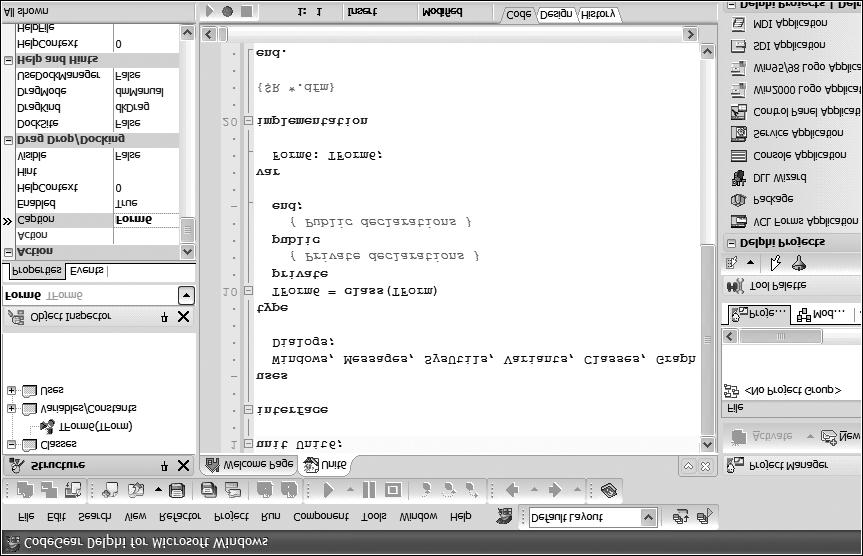
Task: Toggle the Structure panel pin
Action: coord(164,466)
